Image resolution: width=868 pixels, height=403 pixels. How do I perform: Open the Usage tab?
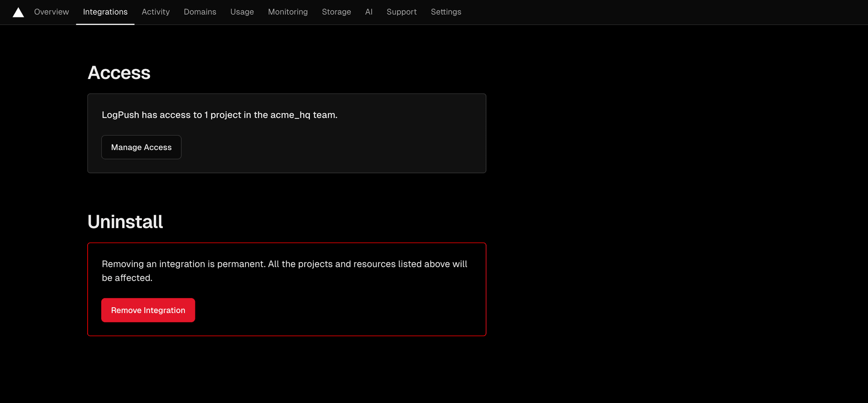[x=242, y=12]
